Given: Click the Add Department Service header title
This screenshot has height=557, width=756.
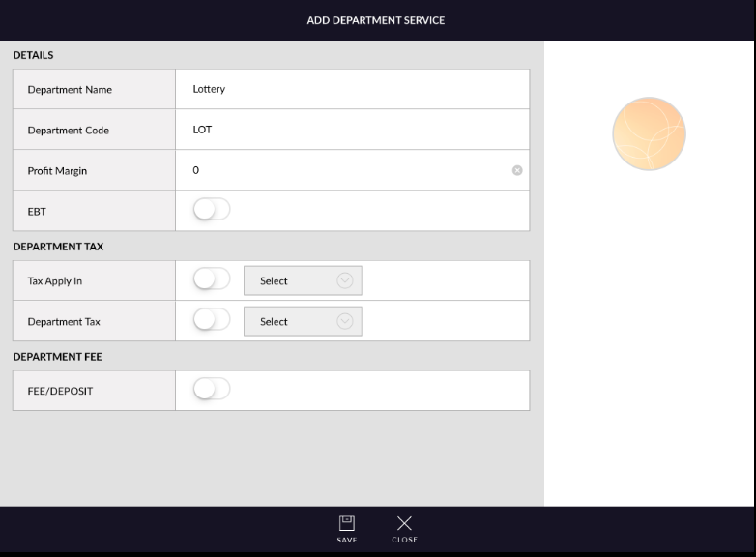Looking at the screenshot, I should [x=376, y=20].
